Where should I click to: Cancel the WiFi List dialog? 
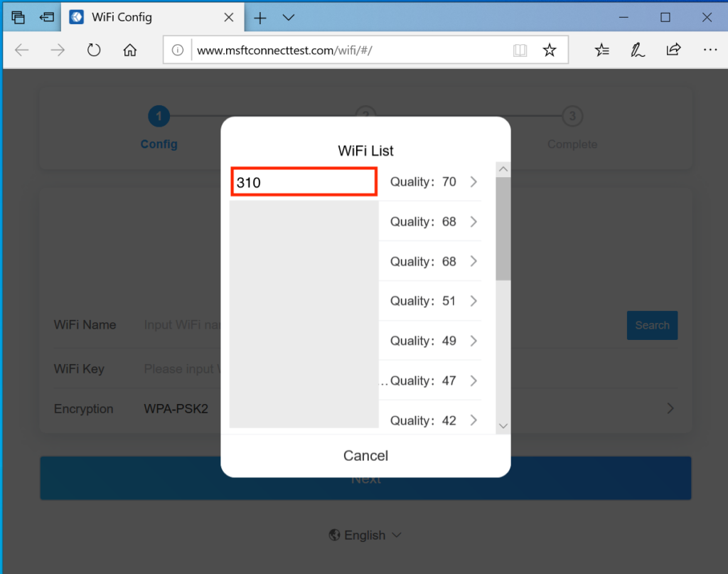coord(365,455)
